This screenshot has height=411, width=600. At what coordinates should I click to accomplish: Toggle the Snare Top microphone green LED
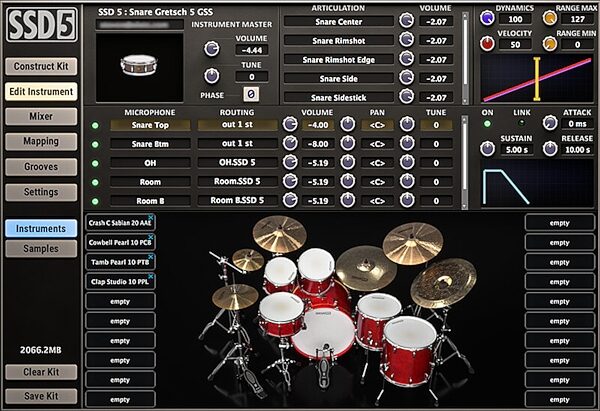95,126
